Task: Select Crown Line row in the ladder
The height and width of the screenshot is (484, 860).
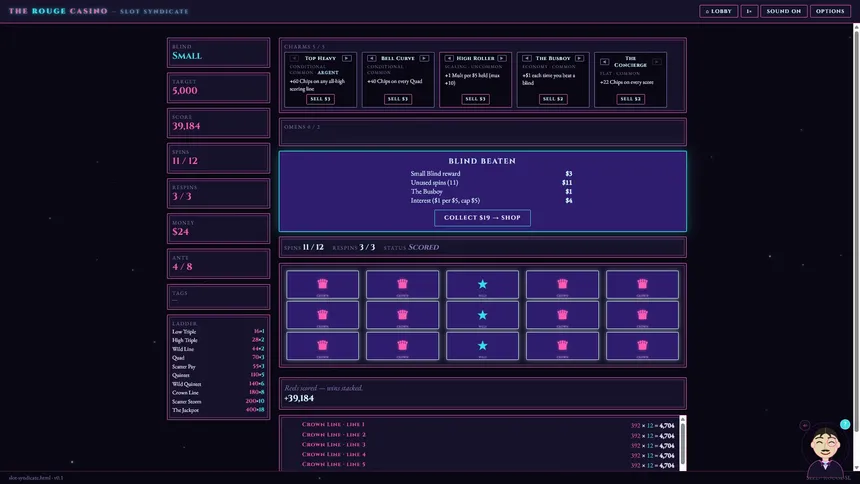Action: (218, 393)
